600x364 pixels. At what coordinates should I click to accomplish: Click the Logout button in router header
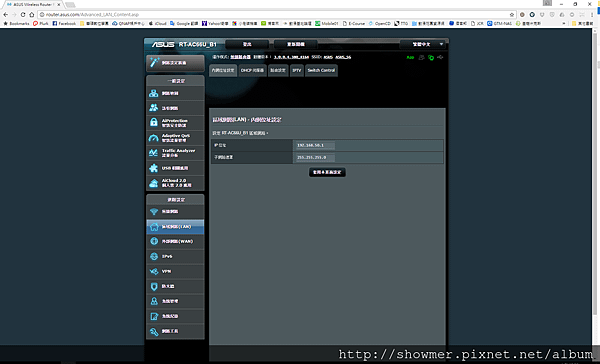coord(247,44)
